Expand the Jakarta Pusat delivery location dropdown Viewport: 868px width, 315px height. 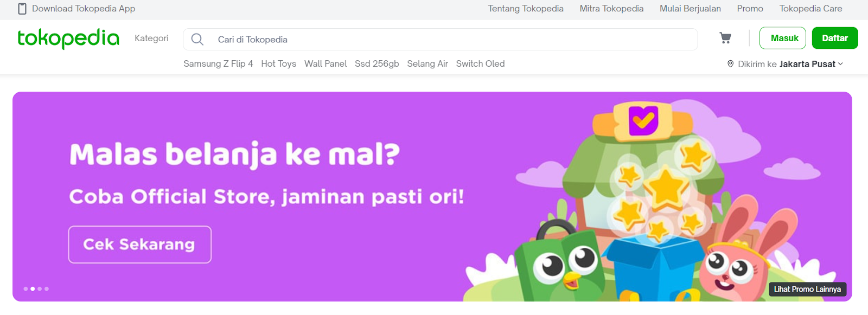(812, 64)
